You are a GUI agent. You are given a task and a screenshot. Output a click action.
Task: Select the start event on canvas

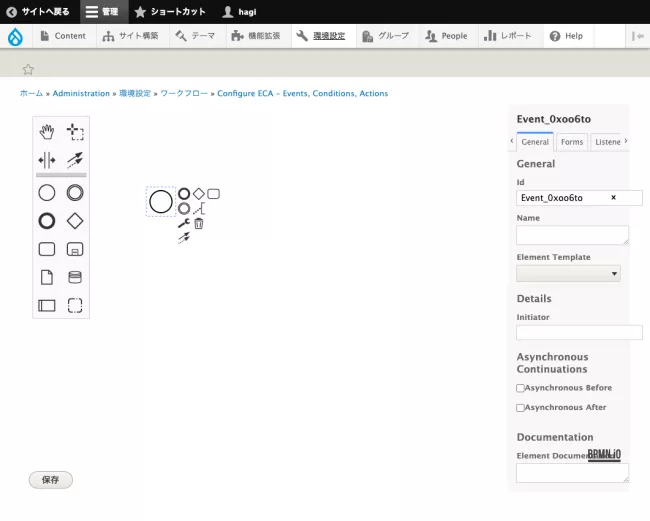pyautogui.click(x=161, y=202)
